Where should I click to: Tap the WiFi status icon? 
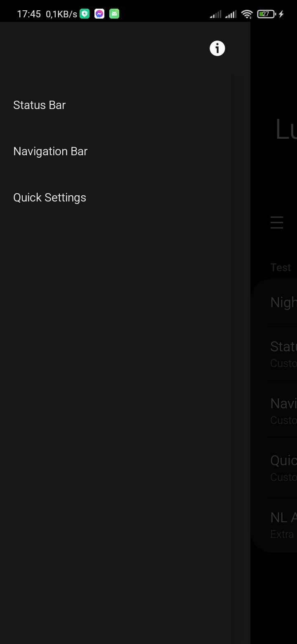pyautogui.click(x=246, y=14)
